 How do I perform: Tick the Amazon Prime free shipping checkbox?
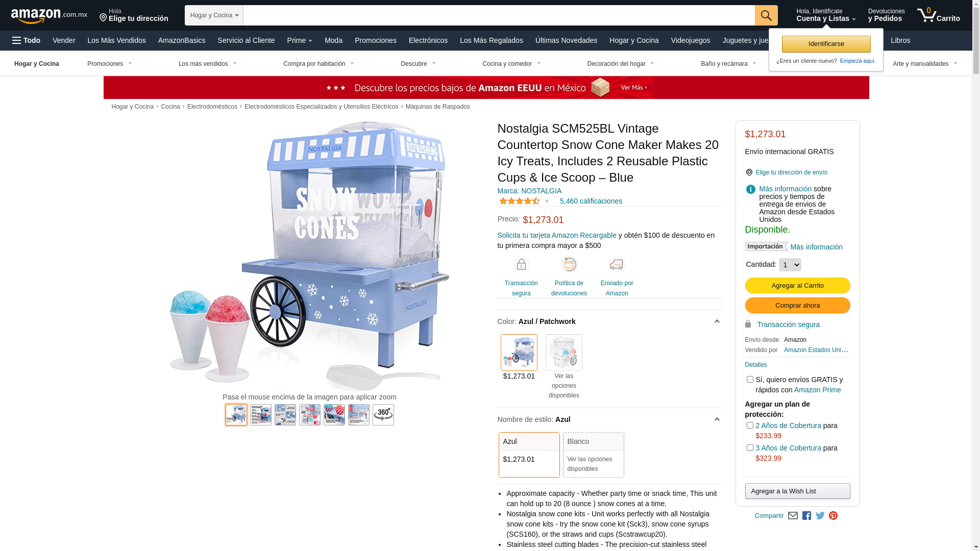pos(750,380)
